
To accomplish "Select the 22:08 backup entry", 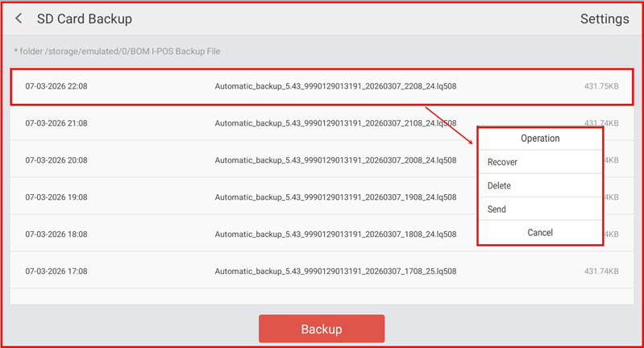I will (56, 86).
